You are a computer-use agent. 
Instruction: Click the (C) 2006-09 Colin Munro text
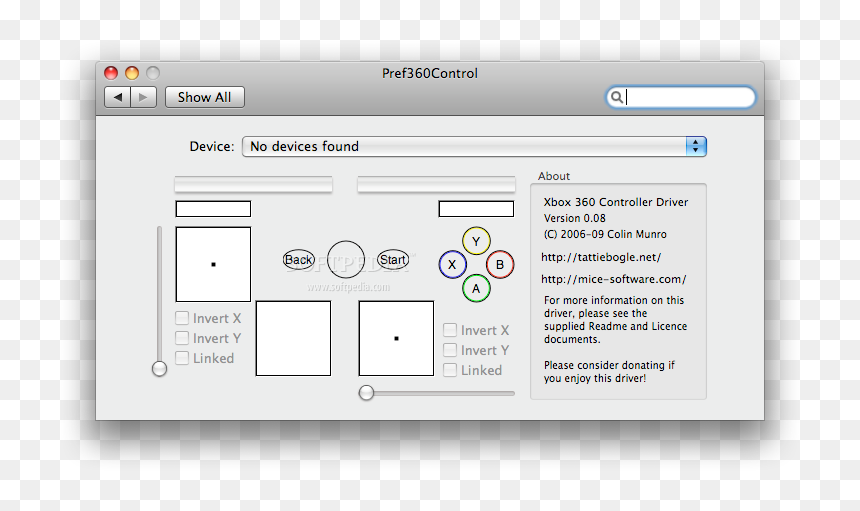point(605,234)
